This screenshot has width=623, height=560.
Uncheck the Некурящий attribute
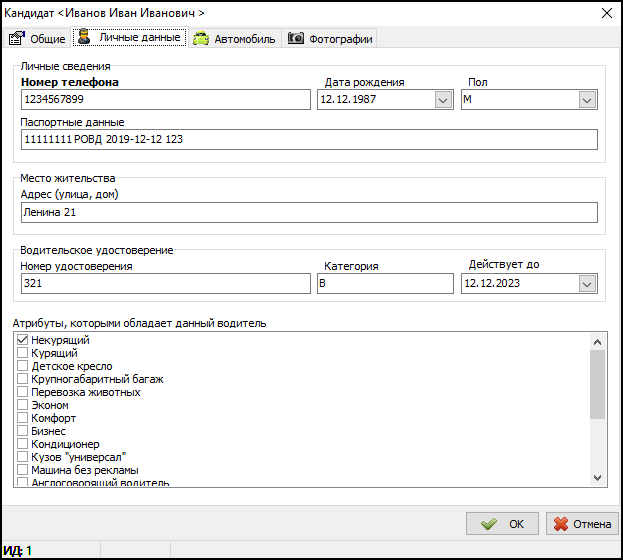click(23, 341)
